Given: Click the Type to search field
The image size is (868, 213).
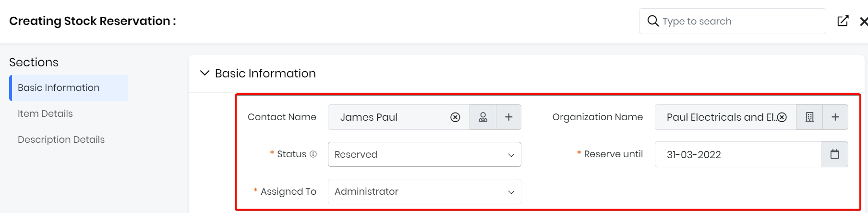Looking at the screenshot, I should coord(739,21).
